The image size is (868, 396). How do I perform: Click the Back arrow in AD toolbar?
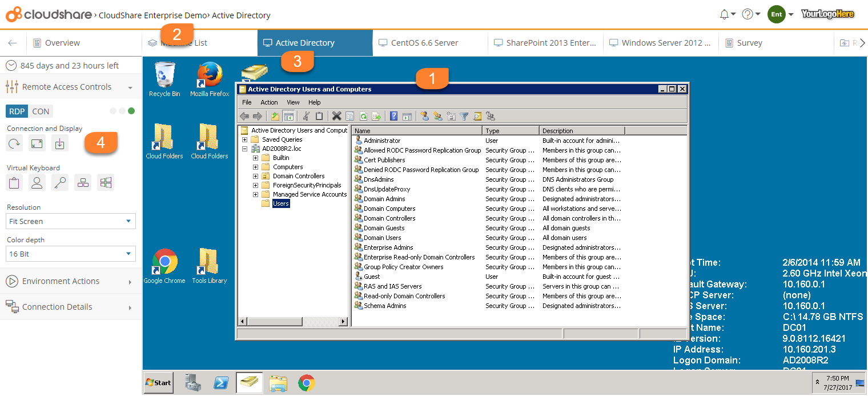click(244, 116)
